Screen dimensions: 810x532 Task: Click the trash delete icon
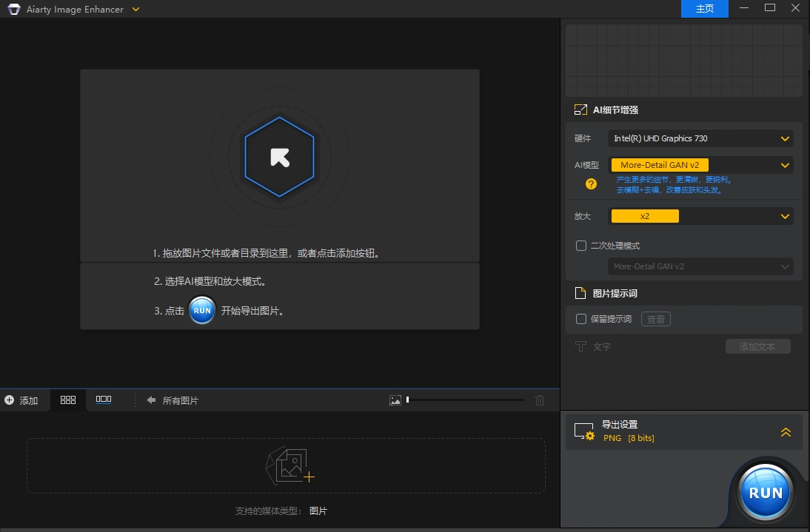pyautogui.click(x=539, y=400)
